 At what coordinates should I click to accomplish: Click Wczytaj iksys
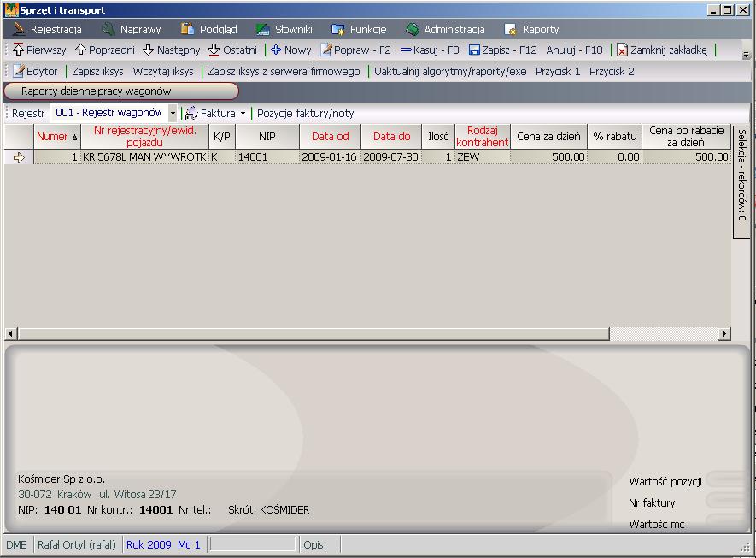pos(163,72)
